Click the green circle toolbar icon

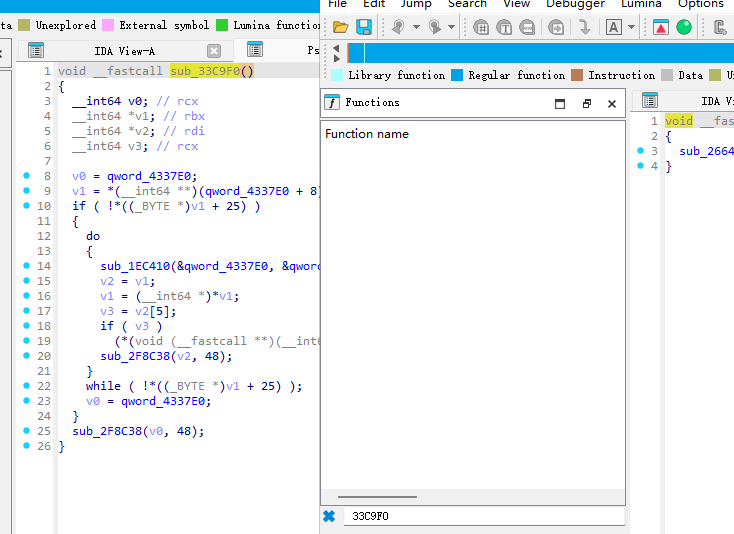coord(684,27)
